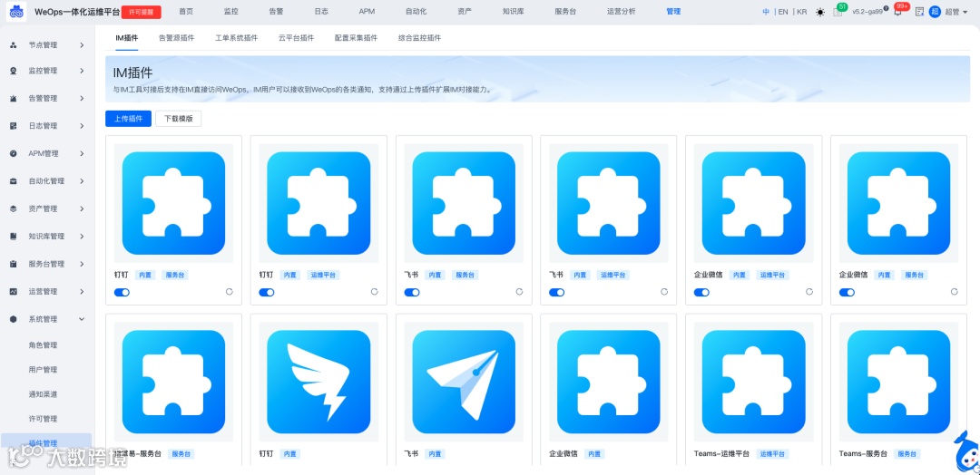980x475 pixels.
Task: Open the 超管 user dropdown arrow
Action: [965, 12]
